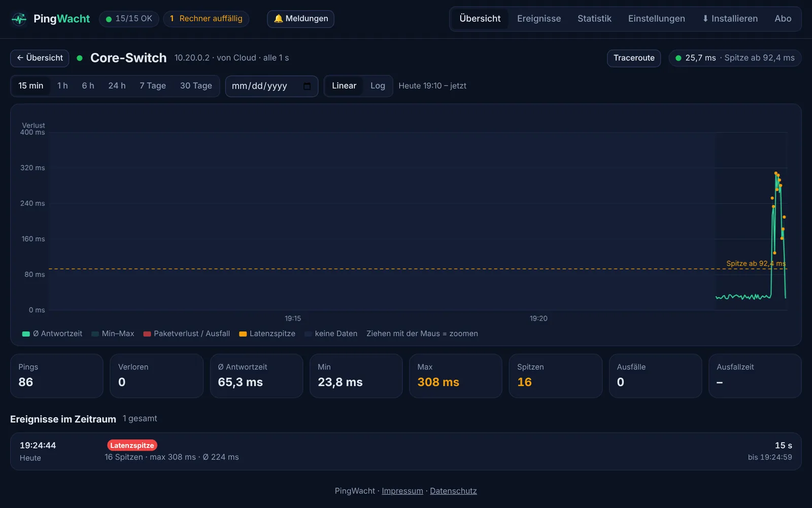
Task: Open the date picker calendar icon
Action: (x=307, y=86)
